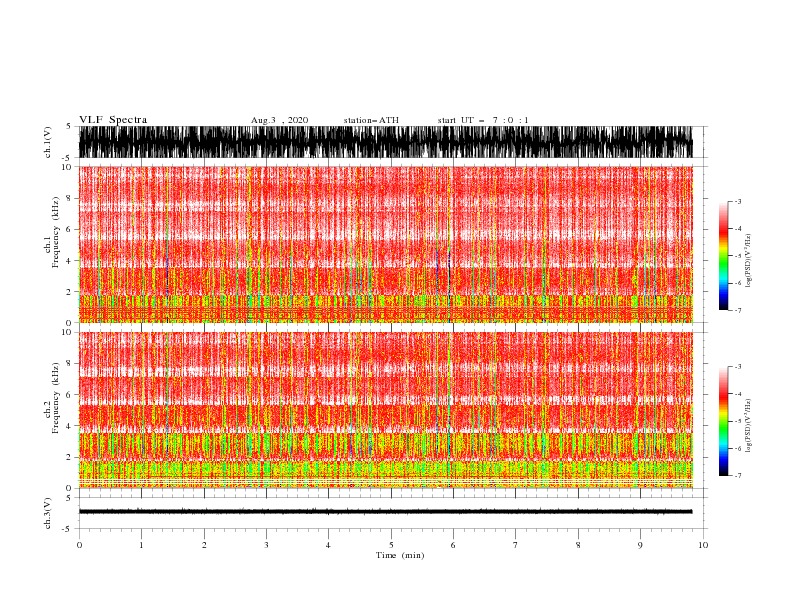Click the "-5" label on ch.1 color scale
Viewport: 792px width, 612px height.
pyautogui.click(x=738, y=256)
